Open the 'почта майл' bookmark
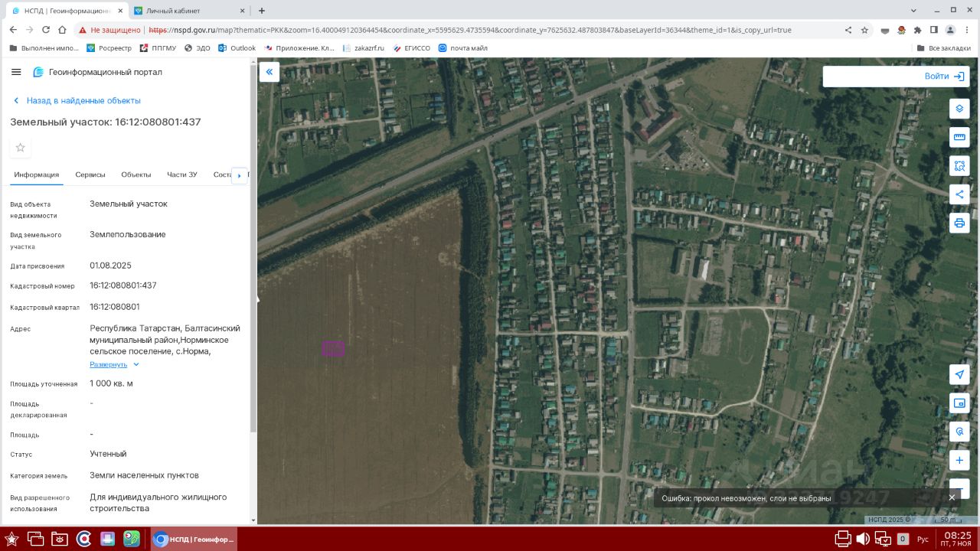This screenshot has width=980, height=551. 462,48
